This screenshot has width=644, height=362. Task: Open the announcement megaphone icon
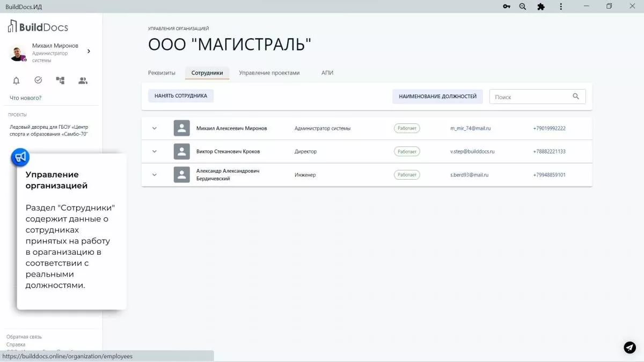pyautogui.click(x=20, y=157)
